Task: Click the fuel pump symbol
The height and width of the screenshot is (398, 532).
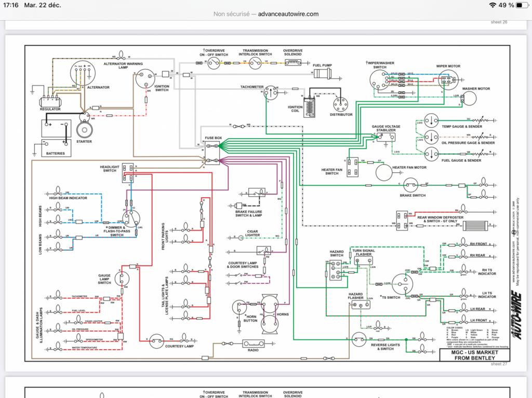Action: click(x=322, y=74)
